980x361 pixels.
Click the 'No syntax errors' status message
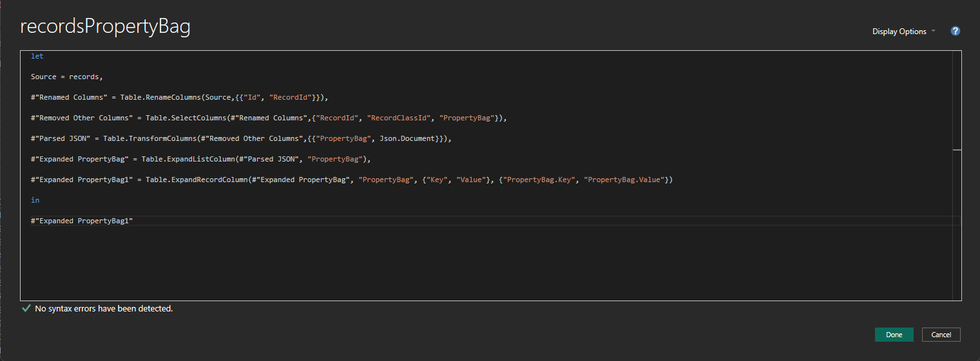point(104,309)
